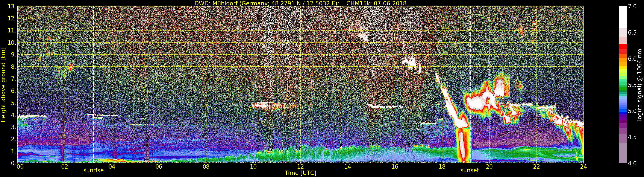Click the colorbar tick value '4.0'
This screenshot has height=177, width=644.
click(x=632, y=163)
